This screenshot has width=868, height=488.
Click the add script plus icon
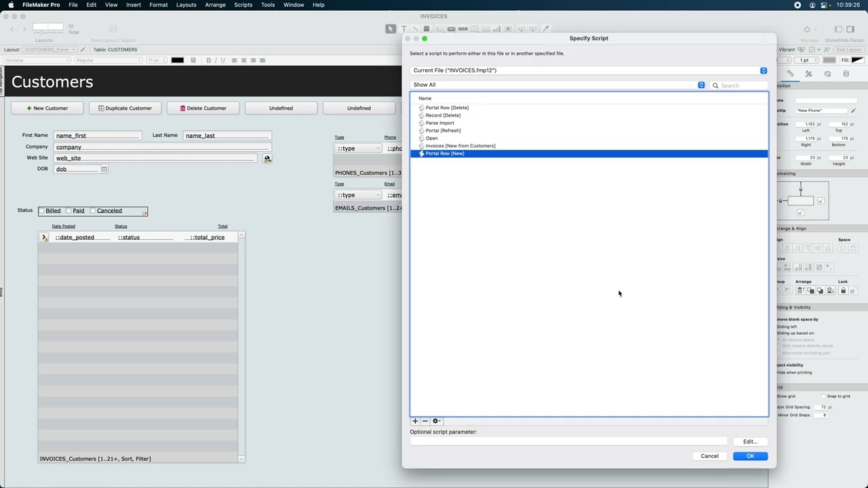(x=415, y=421)
